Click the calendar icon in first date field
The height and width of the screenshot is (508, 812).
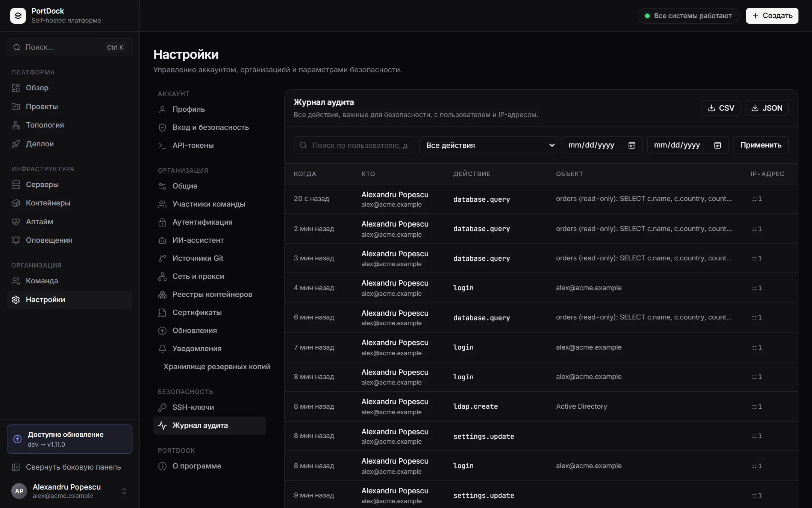[632, 145]
